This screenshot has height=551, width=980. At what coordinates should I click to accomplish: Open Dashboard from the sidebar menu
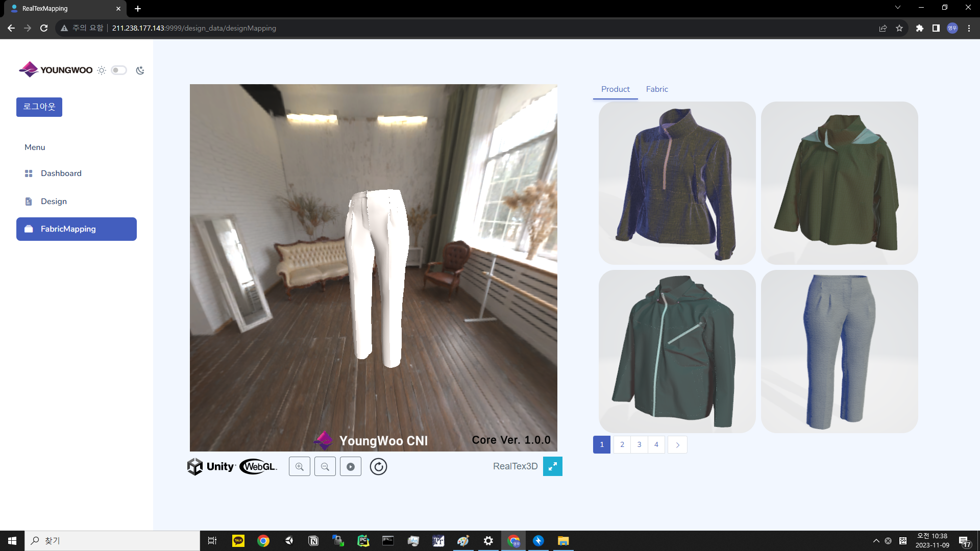point(61,173)
